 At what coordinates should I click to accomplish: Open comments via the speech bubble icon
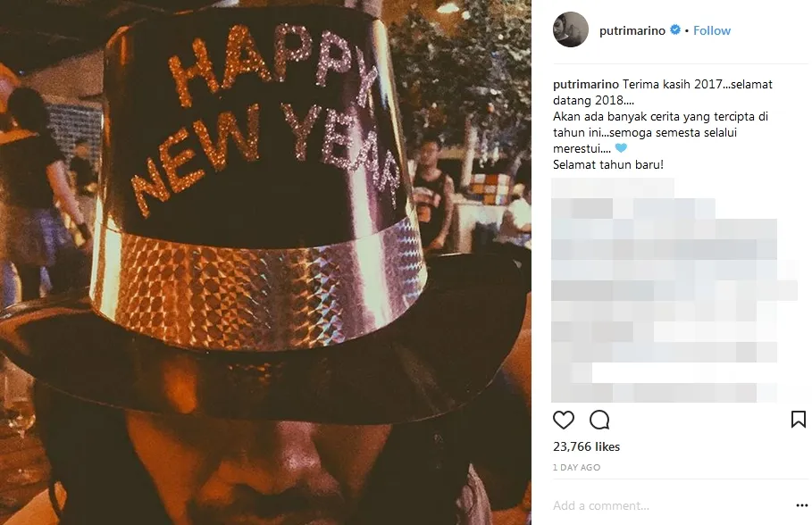[x=599, y=420]
